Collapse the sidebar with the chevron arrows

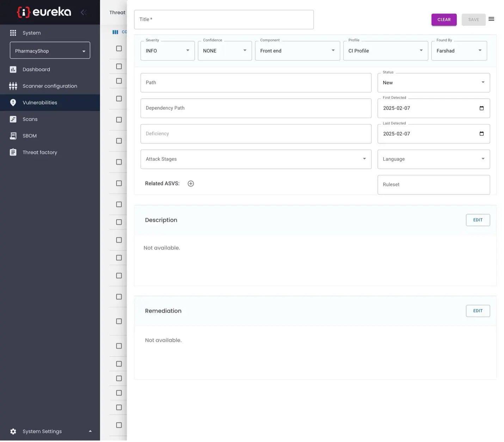pos(84,12)
